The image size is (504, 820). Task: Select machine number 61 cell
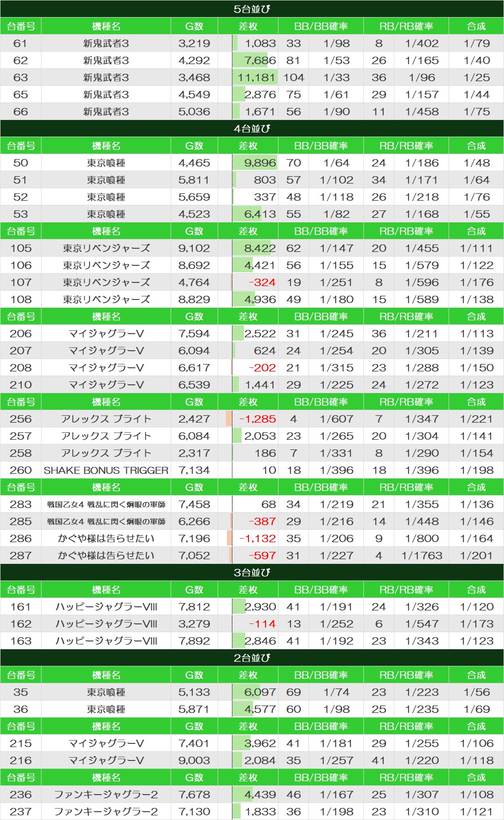coord(21,43)
